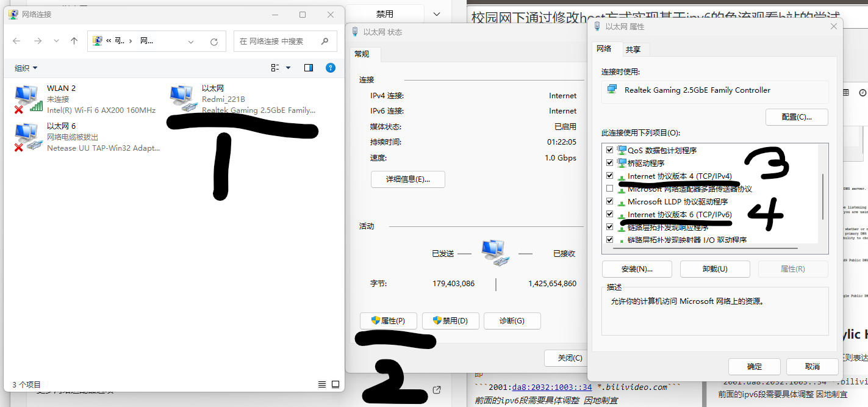Toggle 链路层拓扑发现响应程序 checkbox
Image resolution: width=868 pixels, height=407 pixels.
[609, 227]
